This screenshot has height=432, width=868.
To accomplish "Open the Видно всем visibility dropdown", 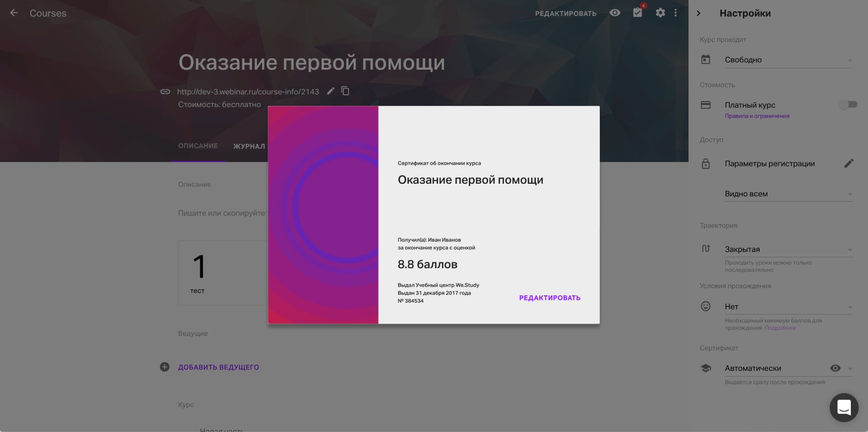I will tap(788, 194).
